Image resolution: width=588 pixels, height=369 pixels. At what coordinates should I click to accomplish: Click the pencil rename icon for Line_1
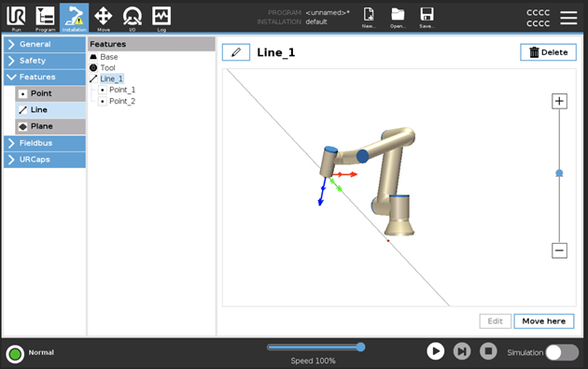pos(236,52)
